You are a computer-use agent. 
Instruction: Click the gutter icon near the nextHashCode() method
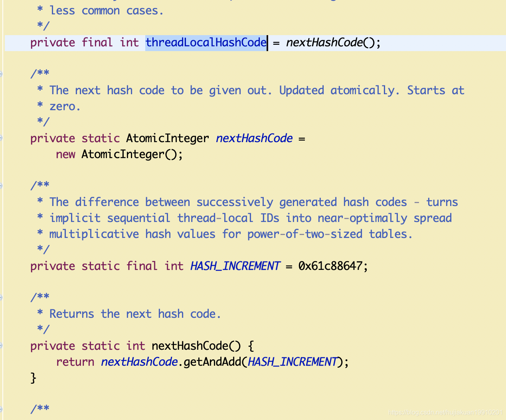pyautogui.click(x=1, y=345)
